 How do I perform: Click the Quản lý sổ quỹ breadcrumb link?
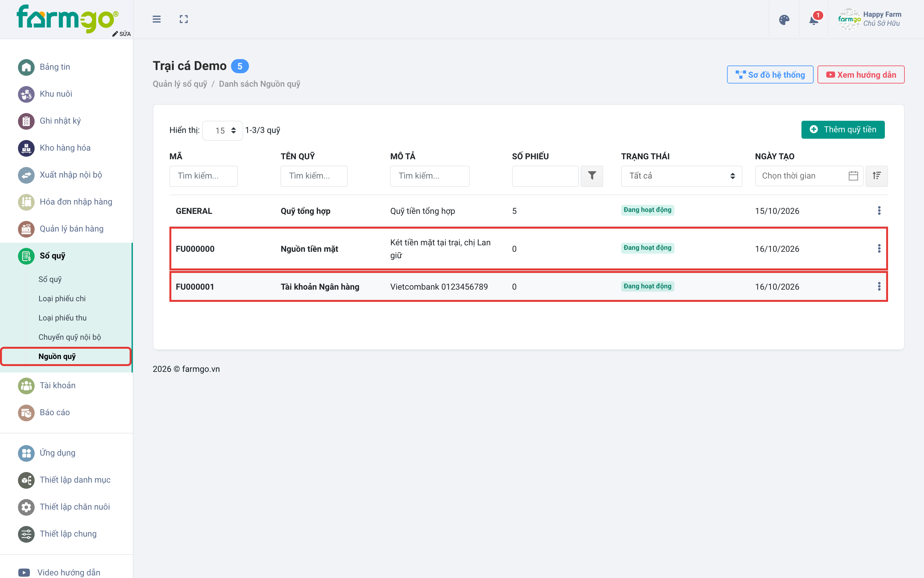(x=180, y=84)
